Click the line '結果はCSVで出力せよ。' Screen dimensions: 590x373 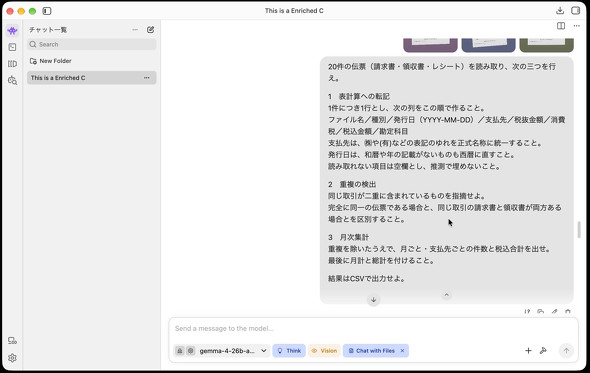click(x=366, y=279)
